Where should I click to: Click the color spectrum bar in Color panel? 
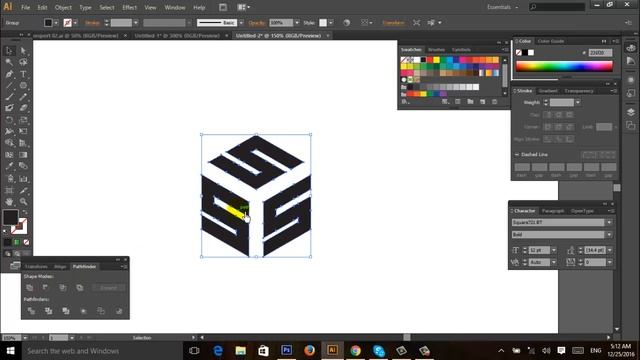point(564,66)
